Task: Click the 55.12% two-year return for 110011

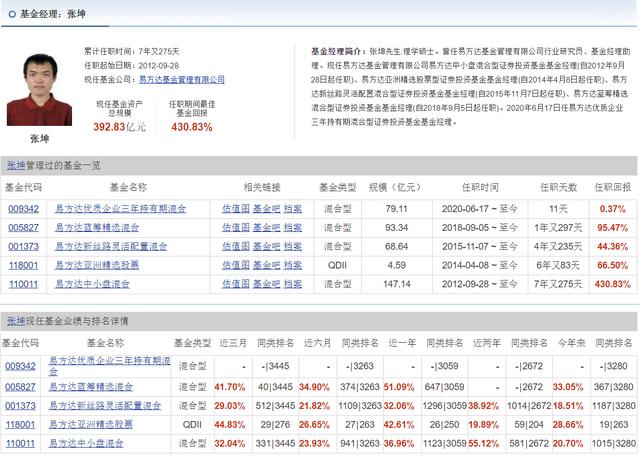Action: tap(484, 444)
